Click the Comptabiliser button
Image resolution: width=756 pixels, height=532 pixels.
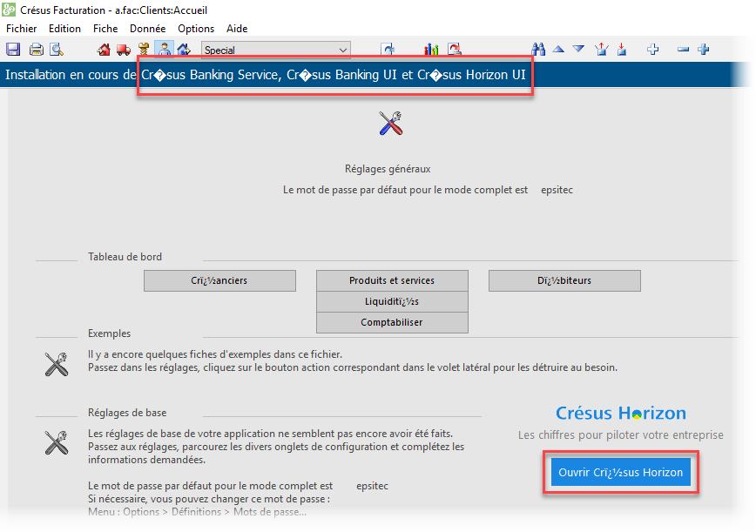coord(392,322)
